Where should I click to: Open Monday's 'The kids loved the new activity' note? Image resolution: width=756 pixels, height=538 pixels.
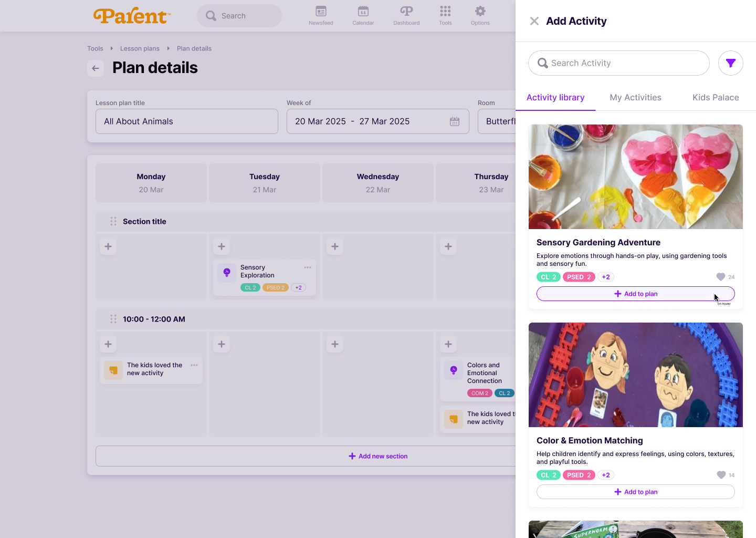(151, 370)
